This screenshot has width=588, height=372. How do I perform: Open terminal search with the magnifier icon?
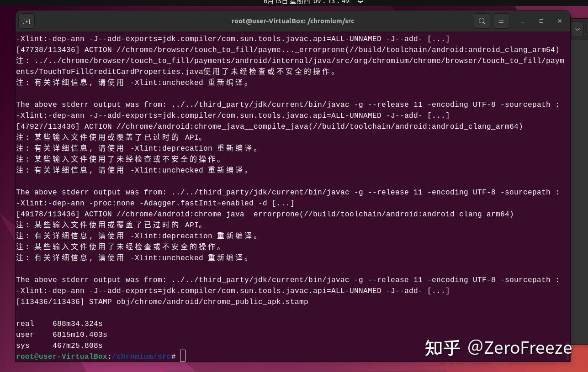(x=482, y=21)
